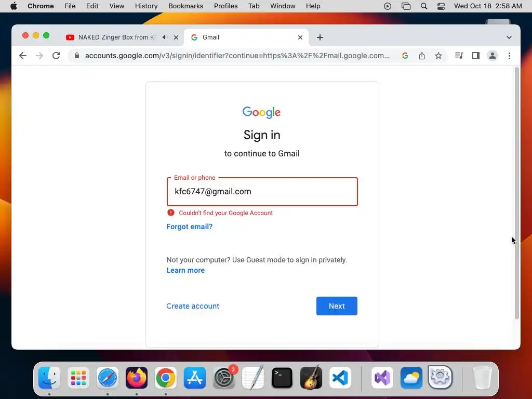The width and height of the screenshot is (532, 399).
Task: Go back with the back arrow
Action: click(23, 56)
